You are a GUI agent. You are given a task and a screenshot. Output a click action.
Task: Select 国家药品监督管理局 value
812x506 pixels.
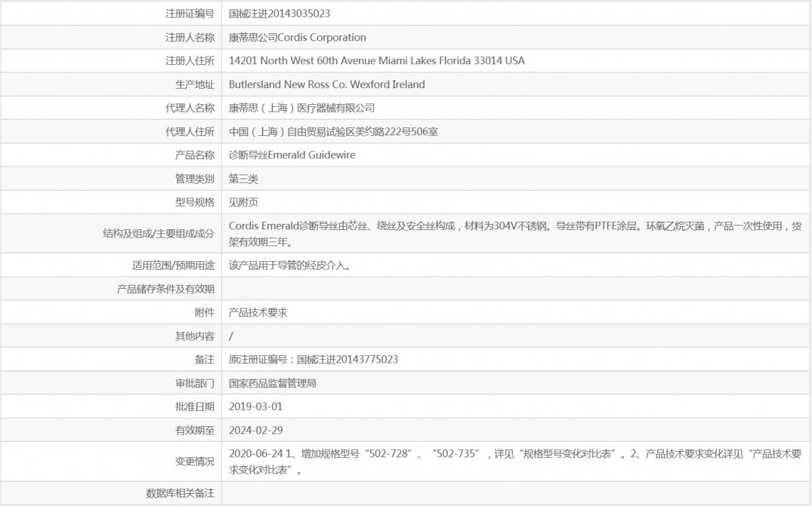(273, 384)
